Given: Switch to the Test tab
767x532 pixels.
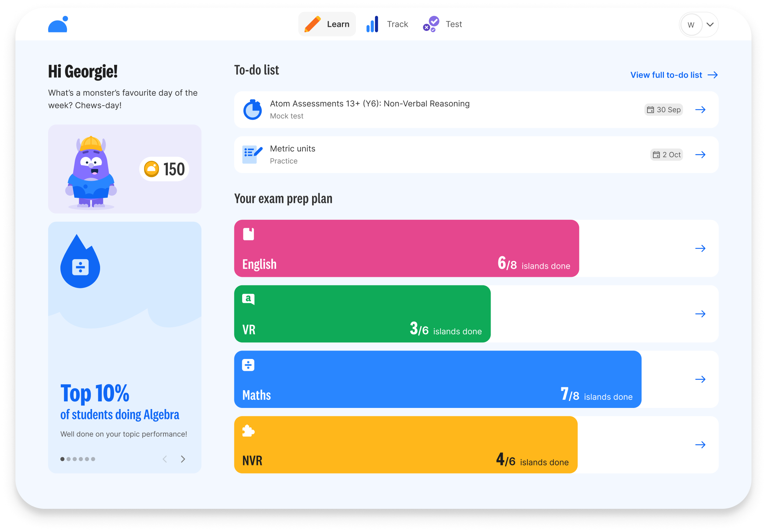Looking at the screenshot, I should (443, 24).
